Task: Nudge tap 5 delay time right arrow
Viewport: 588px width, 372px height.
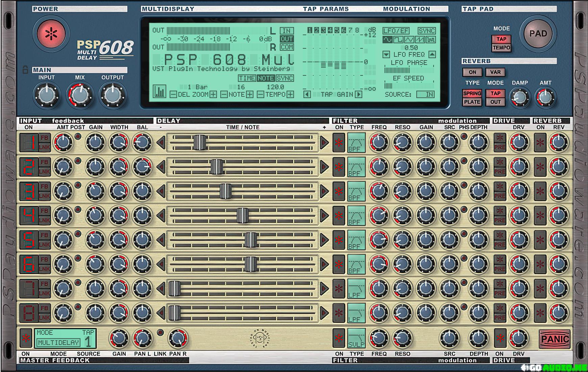Action: coord(324,240)
